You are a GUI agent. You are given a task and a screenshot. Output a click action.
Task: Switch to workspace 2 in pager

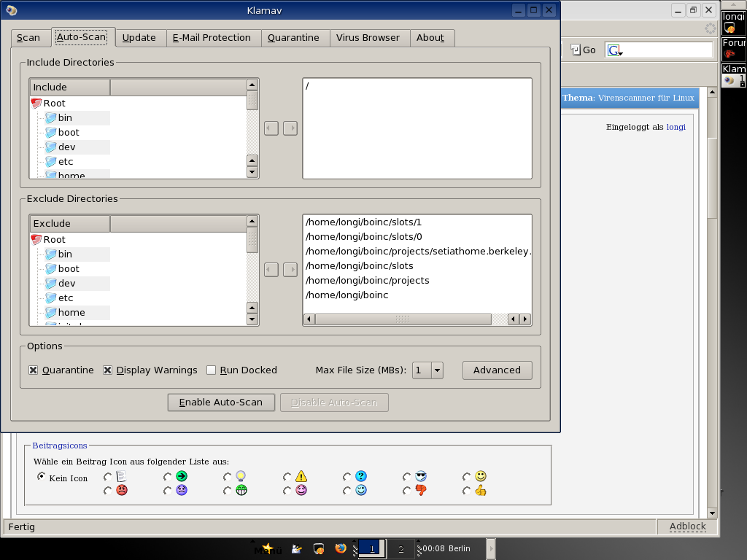pyautogui.click(x=401, y=549)
